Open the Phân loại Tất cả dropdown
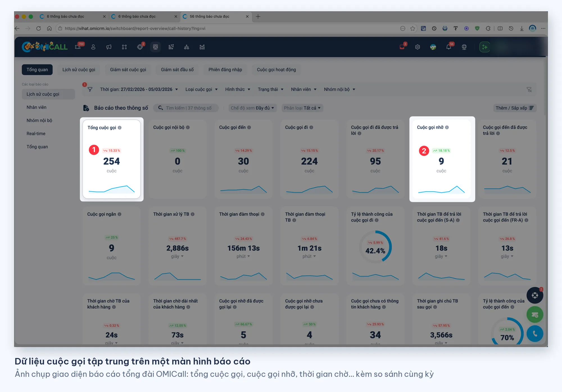This screenshot has height=392, width=562. (x=302, y=108)
